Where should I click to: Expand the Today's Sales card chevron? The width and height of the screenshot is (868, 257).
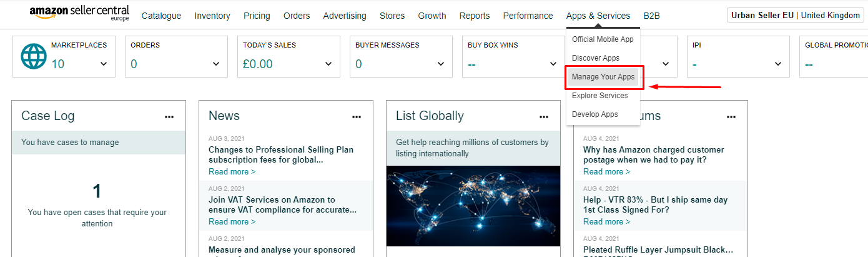click(328, 64)
